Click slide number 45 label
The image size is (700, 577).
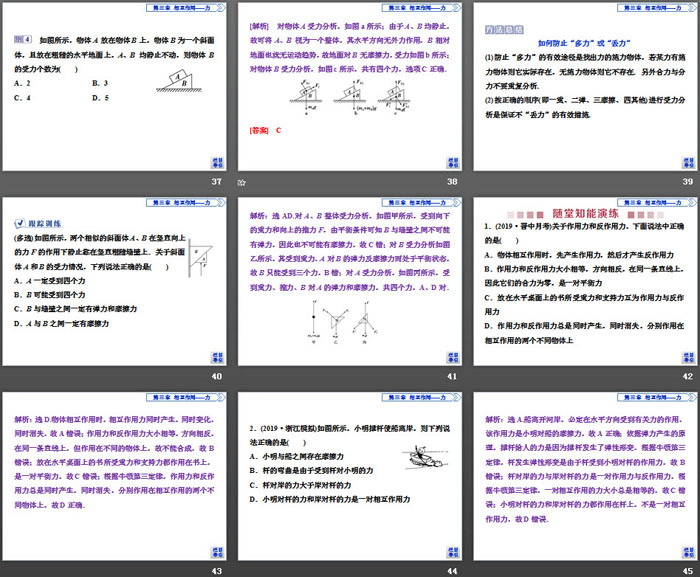pyautogui.click(x=688, y=571)
